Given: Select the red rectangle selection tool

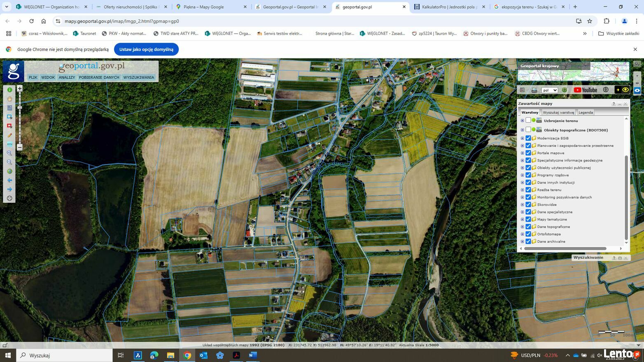Looking at the screenshot, I should pos(9,126).
